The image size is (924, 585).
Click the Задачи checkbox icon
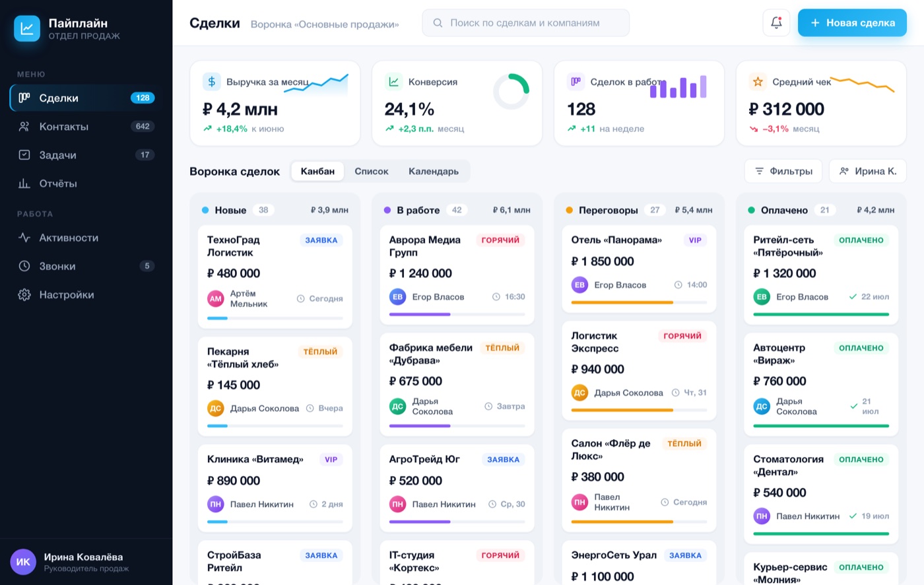coord(24,155)
